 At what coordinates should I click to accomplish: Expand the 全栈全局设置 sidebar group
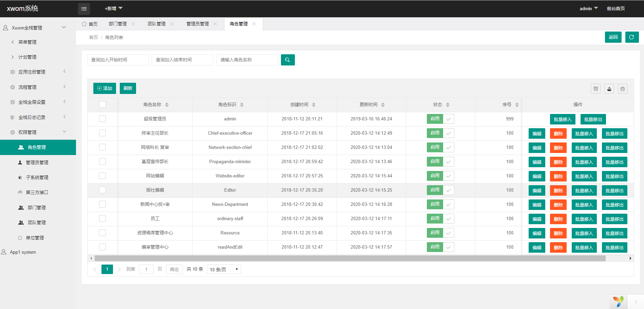pos(38,102)
